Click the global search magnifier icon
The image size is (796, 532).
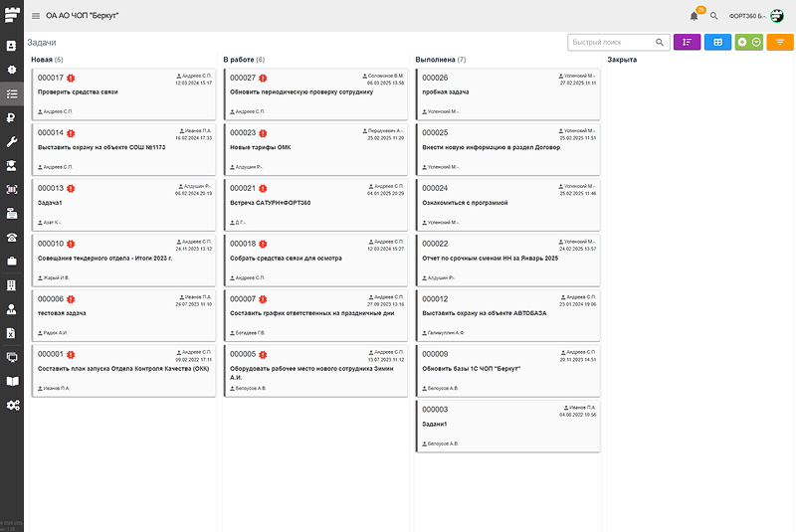[713, 16]
